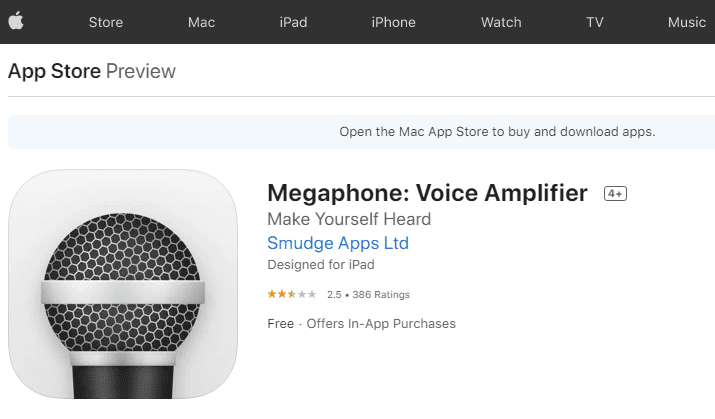This screenshot has height=419, width=715.
Task: Navigate to the Watch page
Action: point(501,22)
